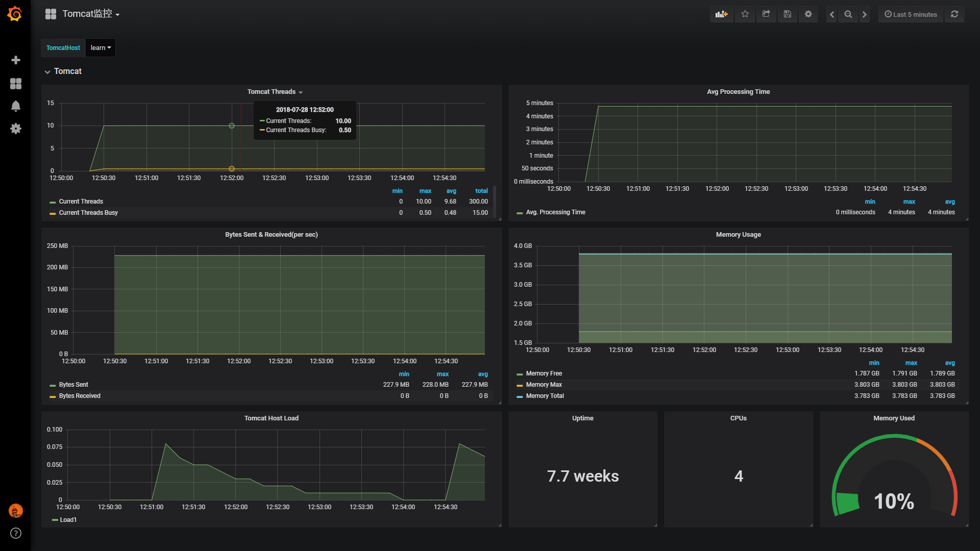Click the star/favorite dashboard icon

point(746,14)
